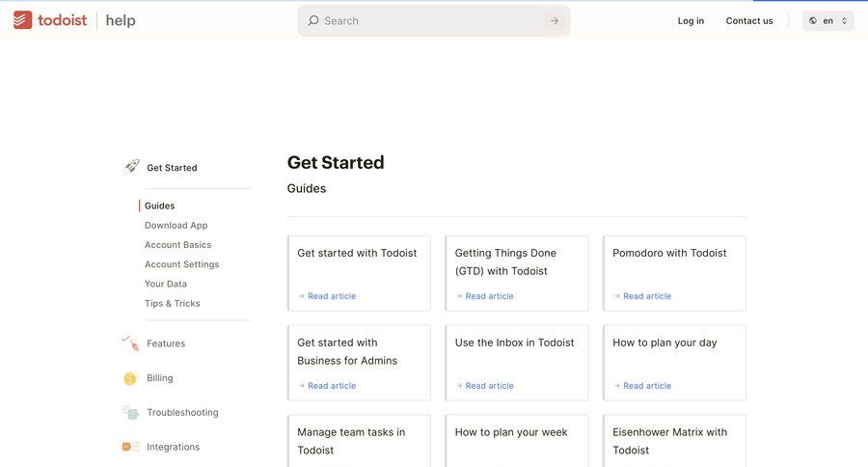Open the en language dropdown
The height and width of the screenshot is (467, 868).
(828, 21)
